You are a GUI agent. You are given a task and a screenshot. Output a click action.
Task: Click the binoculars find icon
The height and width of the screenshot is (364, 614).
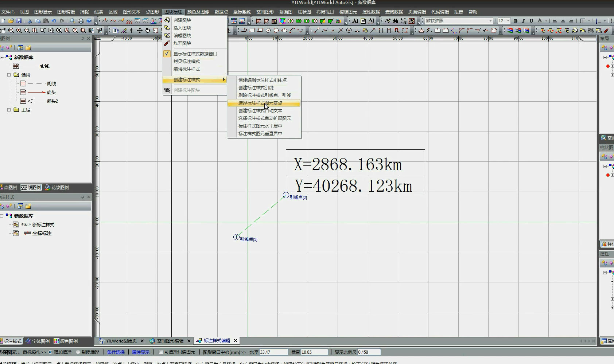[395, 21]
